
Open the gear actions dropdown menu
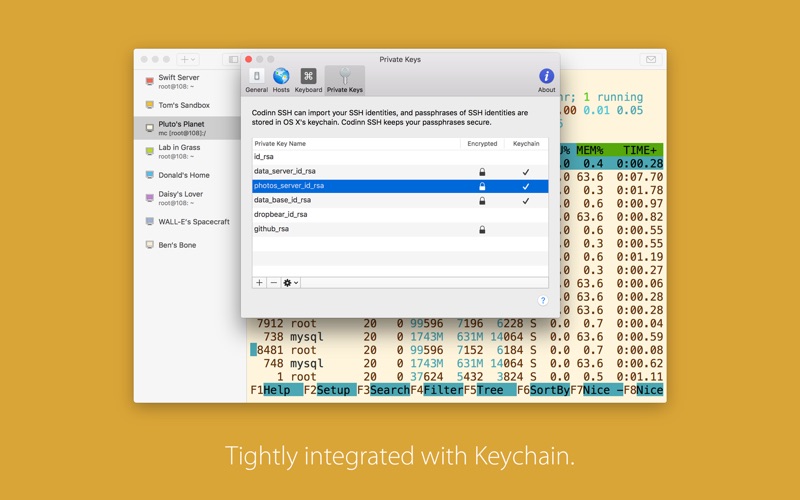point(291,283)
